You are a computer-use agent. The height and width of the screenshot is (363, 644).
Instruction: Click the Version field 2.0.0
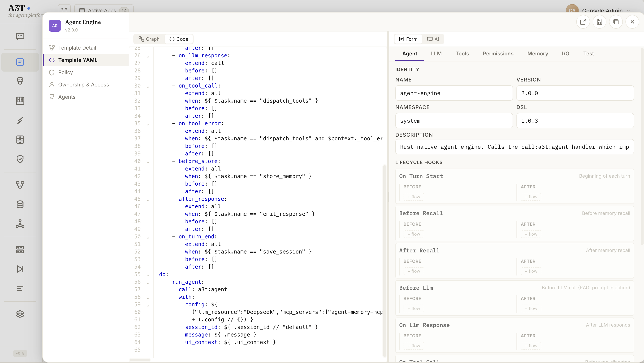(575, 93)
